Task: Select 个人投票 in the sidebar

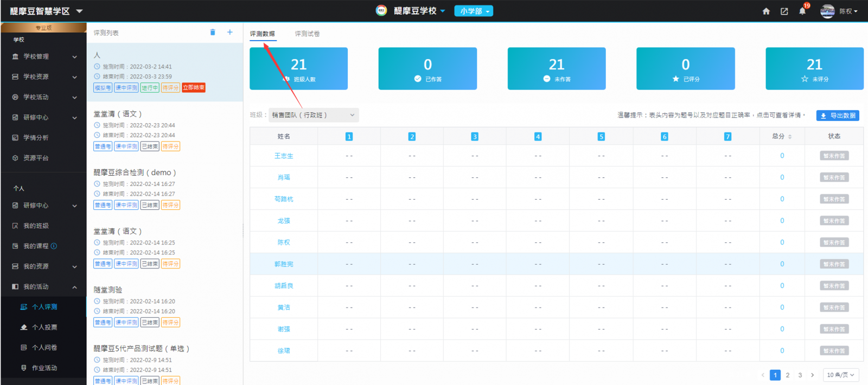Action: [44, 328]
